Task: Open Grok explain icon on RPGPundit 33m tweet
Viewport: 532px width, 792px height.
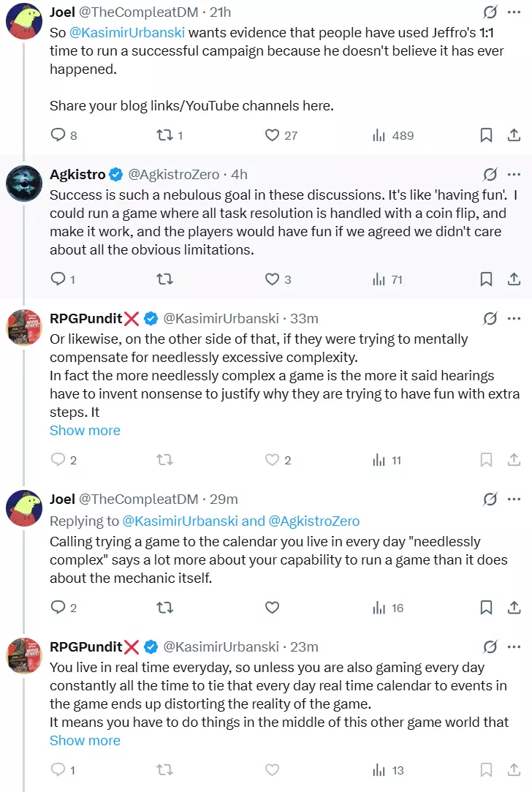Action: 490,318
